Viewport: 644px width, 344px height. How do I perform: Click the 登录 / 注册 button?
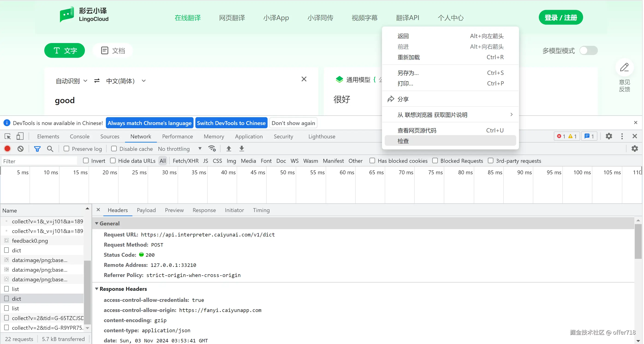(561, 18)
